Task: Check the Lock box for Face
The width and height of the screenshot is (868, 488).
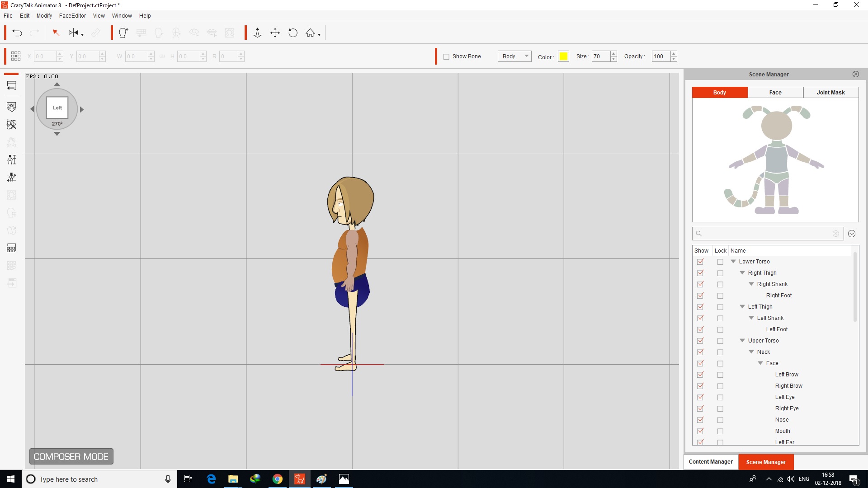Action: 720,364
